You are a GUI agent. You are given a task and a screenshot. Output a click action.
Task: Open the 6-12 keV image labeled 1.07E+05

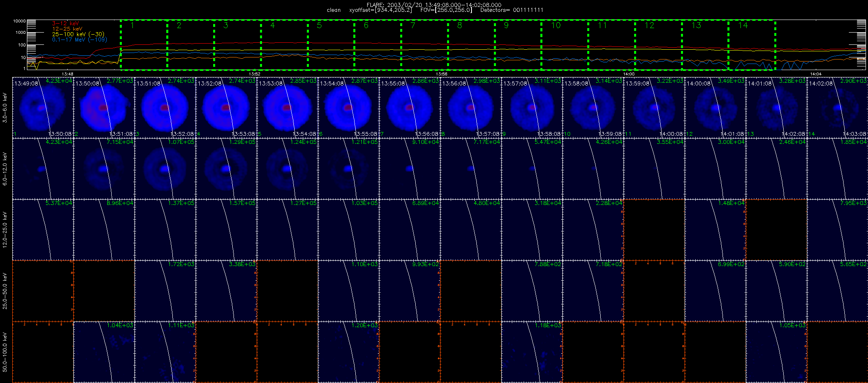165,169
